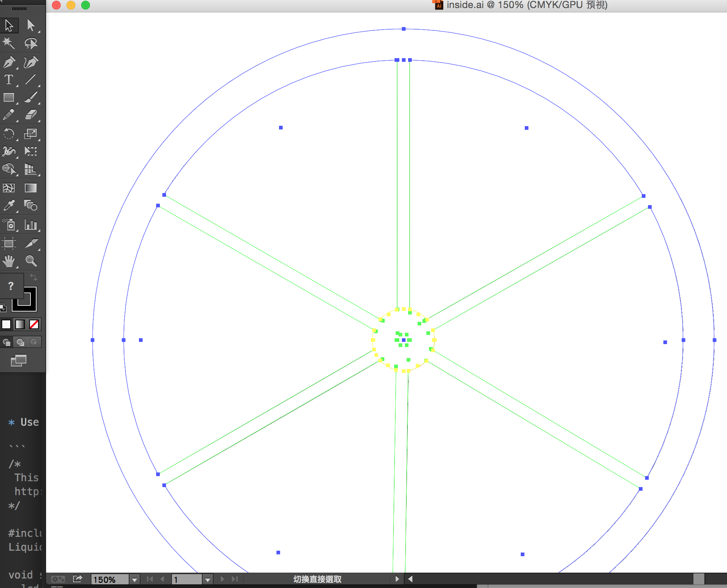Apply Gradient mode swatch
The width and height of the screenshot is (727, 588).
(20, 324)
